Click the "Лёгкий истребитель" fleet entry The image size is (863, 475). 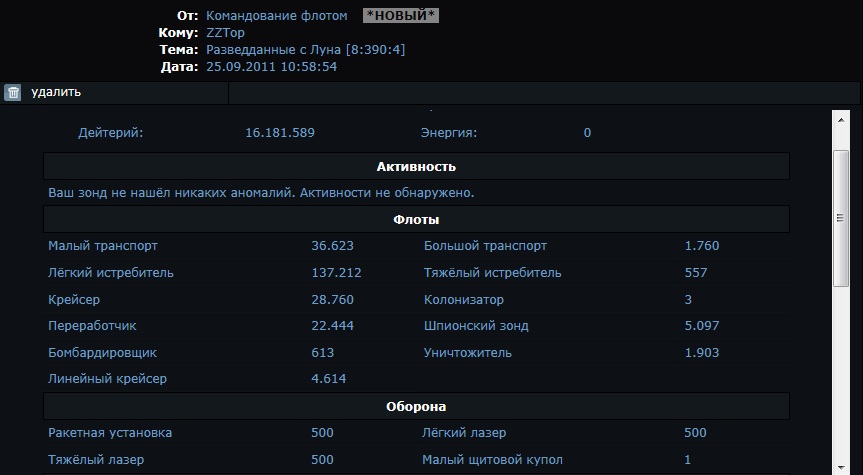pyautogui.click(x=111, y=273)
